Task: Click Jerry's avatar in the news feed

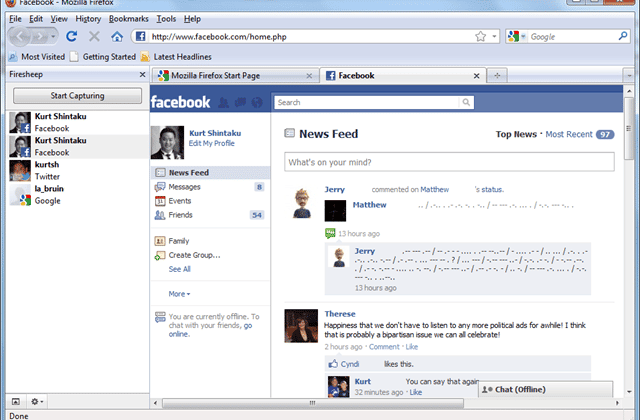Action: pos(302,203)
